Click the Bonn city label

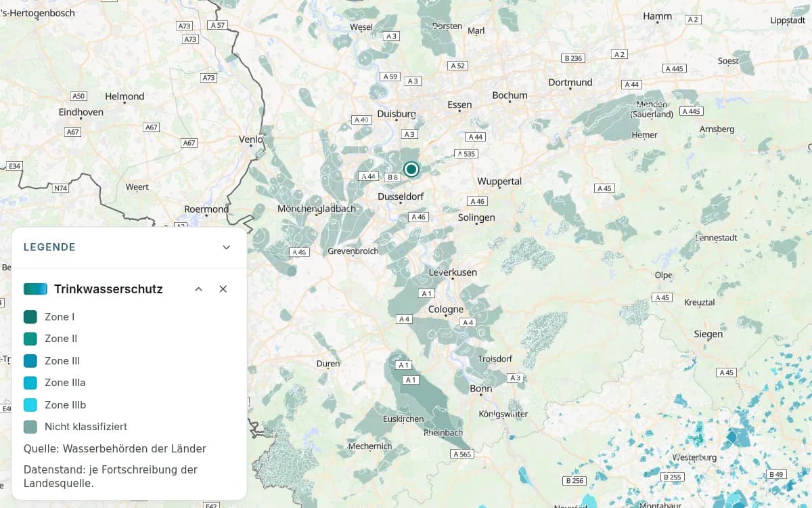click(x=481, y=389)
